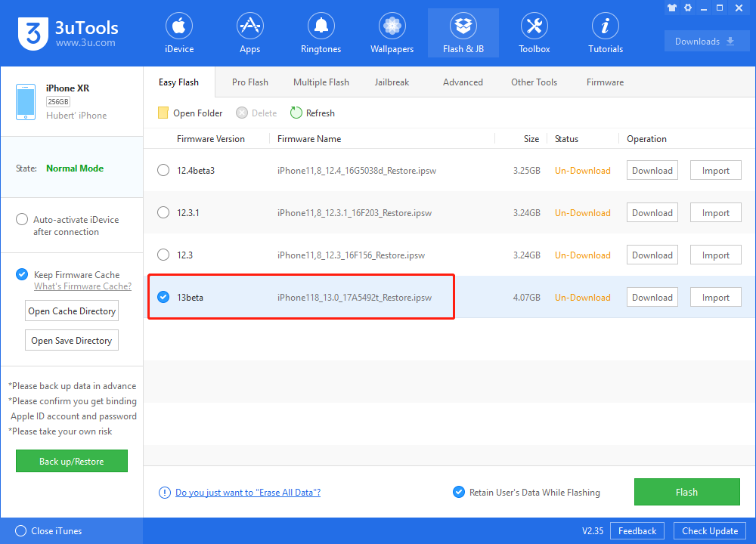The width and height of the screenshot is (756, 544).
Task: Open the Downloads panel
Action: click(706, 42)
